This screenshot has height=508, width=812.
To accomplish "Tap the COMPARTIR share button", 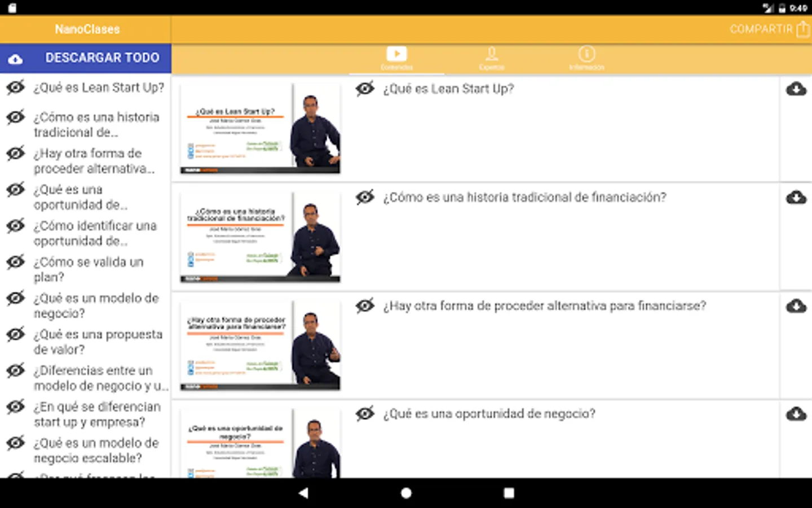I will tap(770, 29).
